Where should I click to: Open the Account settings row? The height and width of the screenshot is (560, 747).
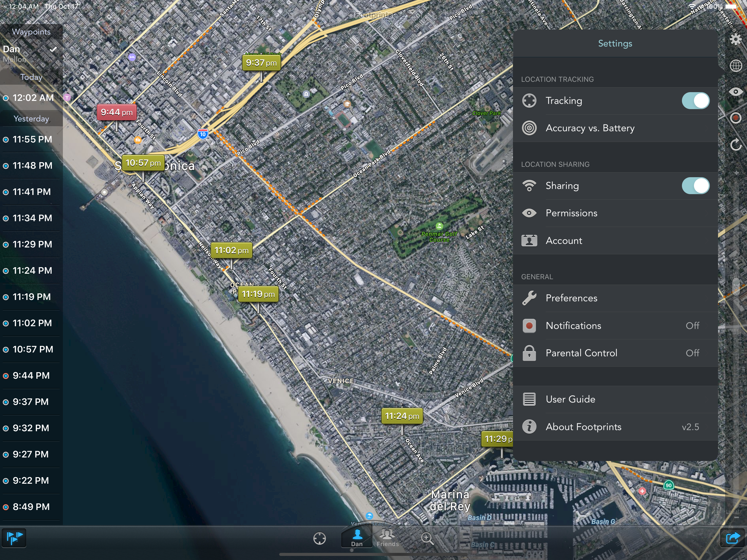(x=615, y=240)
